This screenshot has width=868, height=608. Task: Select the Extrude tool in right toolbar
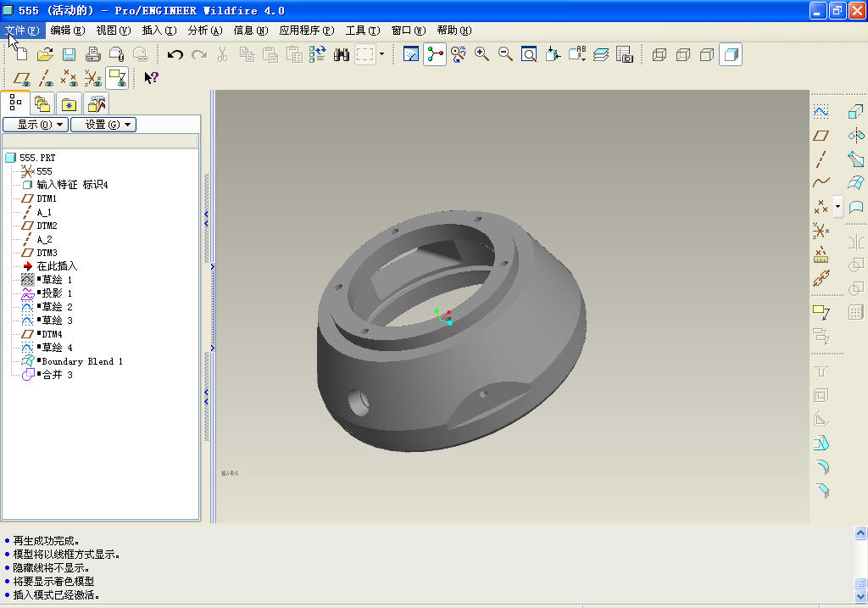pyautogui.click(x=856, y=112)
